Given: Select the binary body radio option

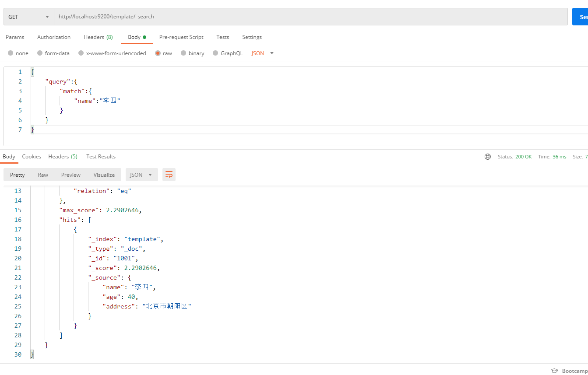Looking at the screenshot, I should tap(183, 53).
